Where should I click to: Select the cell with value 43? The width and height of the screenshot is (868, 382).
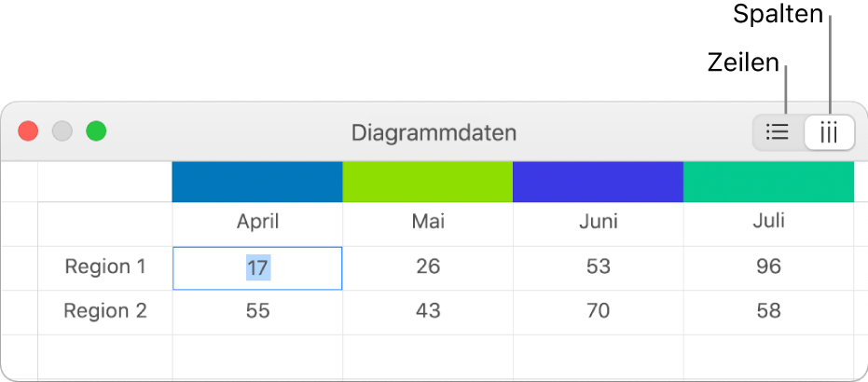click(x=428, y=311)
